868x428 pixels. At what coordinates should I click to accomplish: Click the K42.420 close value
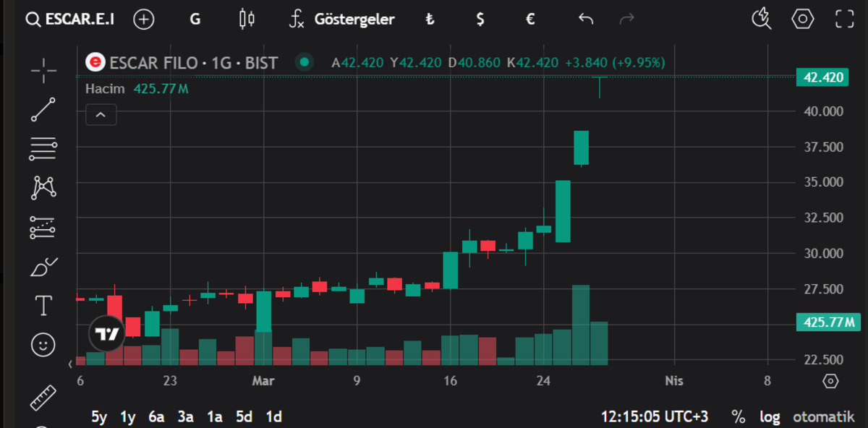pyautogui.click(x=532, y=63)
